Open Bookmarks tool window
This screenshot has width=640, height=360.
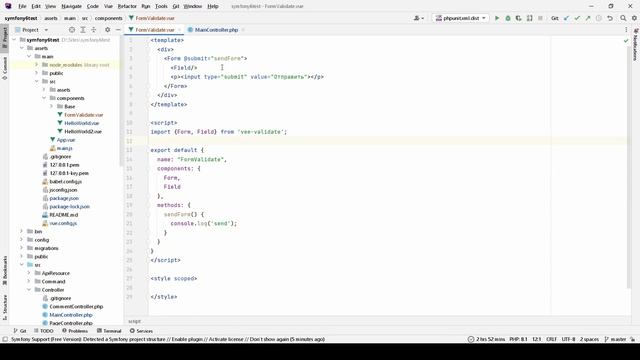(x=4, y=271)
